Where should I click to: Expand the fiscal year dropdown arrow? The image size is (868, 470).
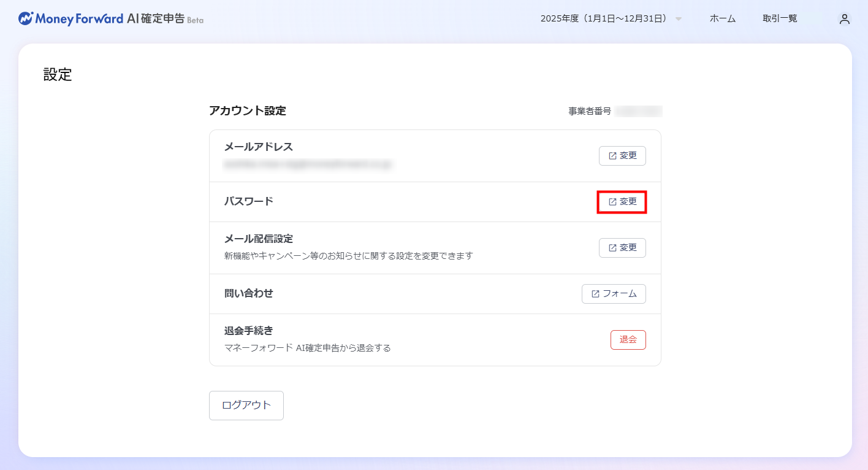tap(679, 19)
